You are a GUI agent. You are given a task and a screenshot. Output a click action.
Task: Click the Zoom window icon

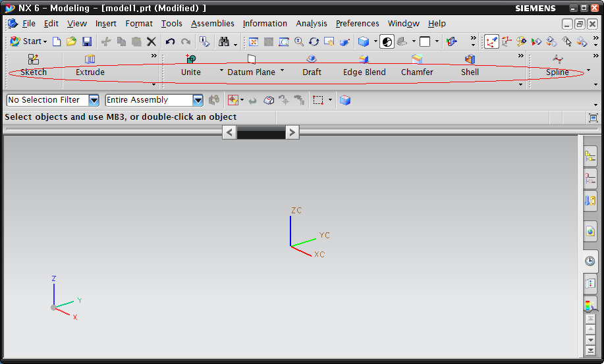click(x=284, y=41)
